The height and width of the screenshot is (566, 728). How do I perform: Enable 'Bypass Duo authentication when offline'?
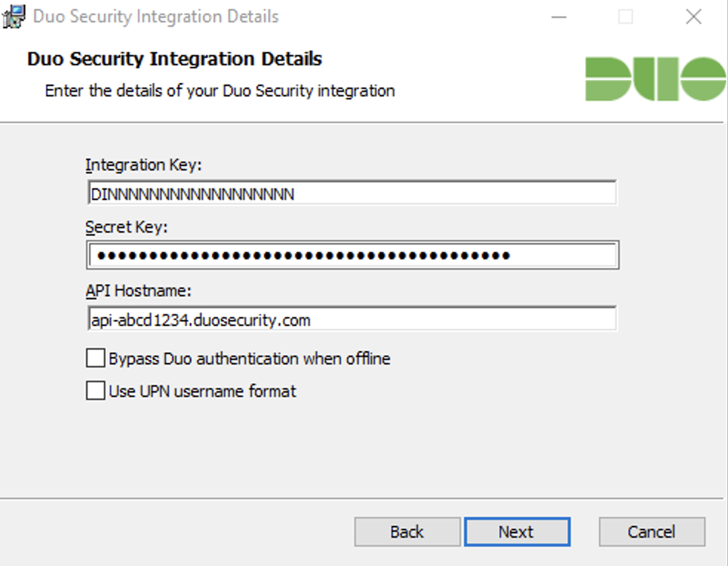(x=95, y=359)
